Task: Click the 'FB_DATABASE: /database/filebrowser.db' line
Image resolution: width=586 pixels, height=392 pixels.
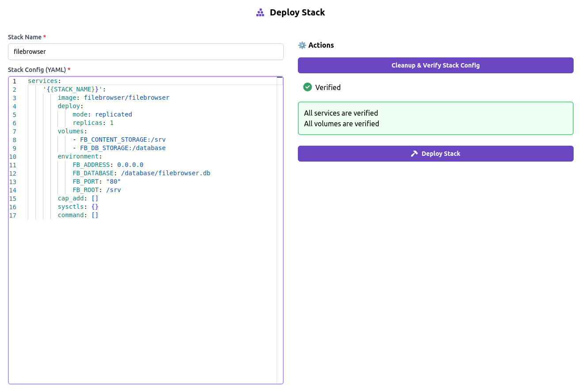Action: coord(141,173)
